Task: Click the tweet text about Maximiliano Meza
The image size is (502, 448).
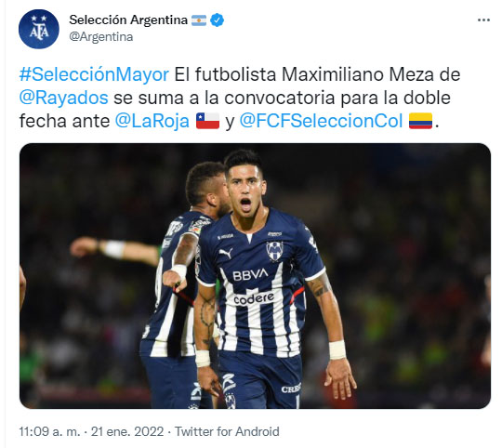Action: pos(240,98)
